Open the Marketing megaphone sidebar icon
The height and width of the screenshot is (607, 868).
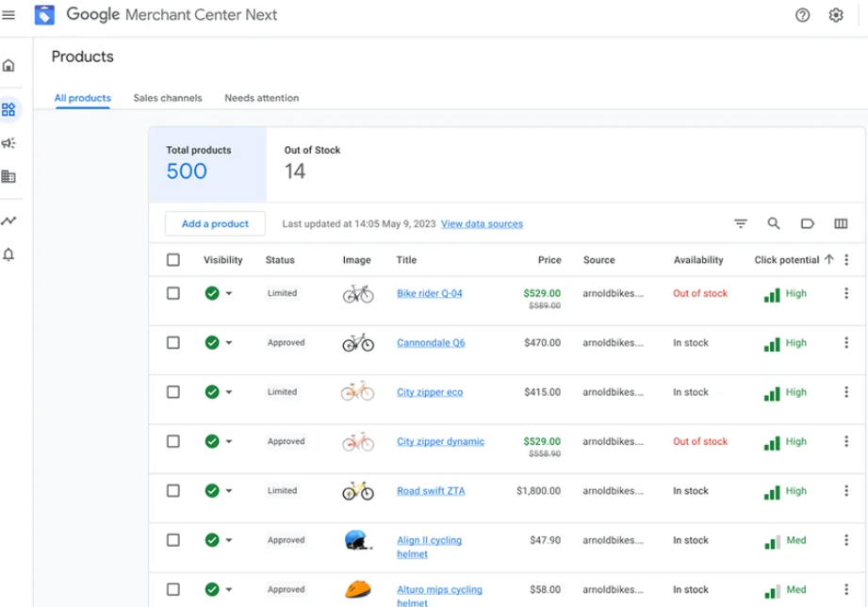pyautogui.click(x=8, y=143)
